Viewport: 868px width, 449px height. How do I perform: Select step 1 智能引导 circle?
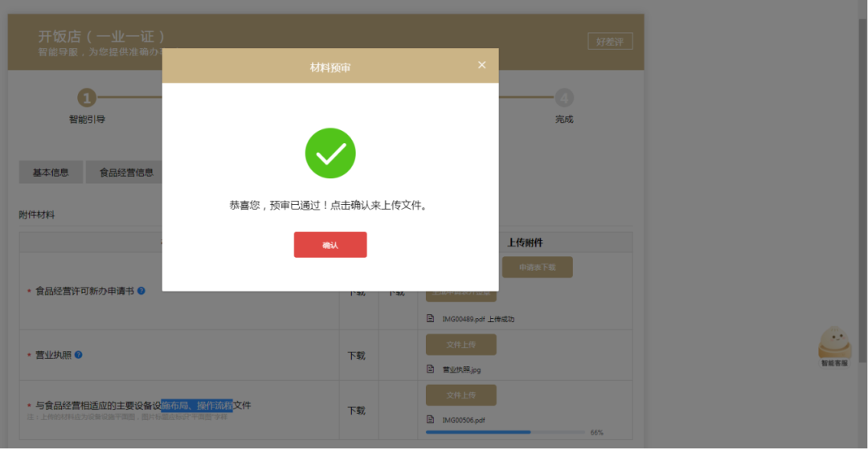click(87, 98)
